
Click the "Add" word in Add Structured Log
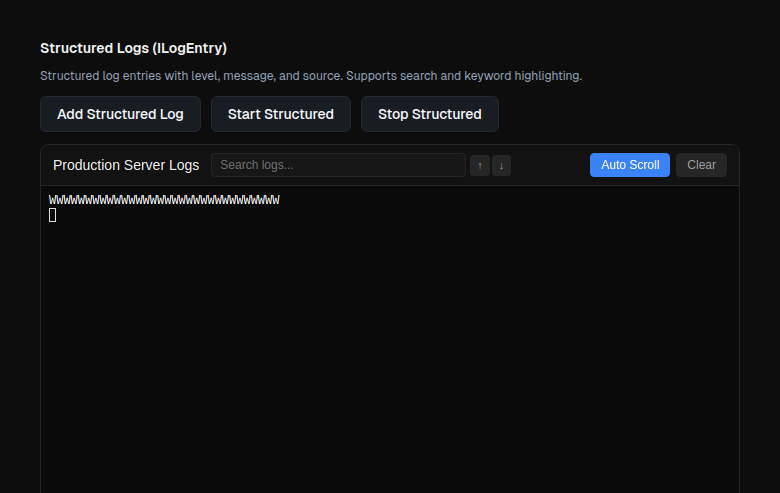70,114
